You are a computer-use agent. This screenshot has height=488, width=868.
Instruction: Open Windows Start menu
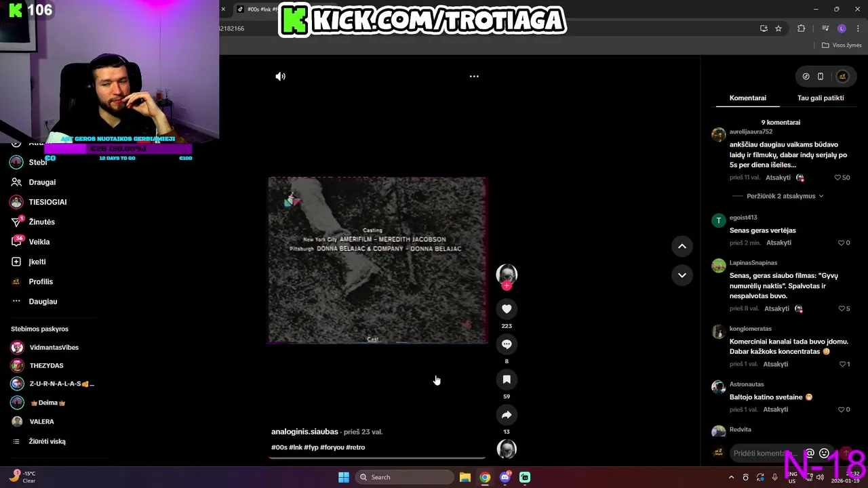[x=344, y=477]
